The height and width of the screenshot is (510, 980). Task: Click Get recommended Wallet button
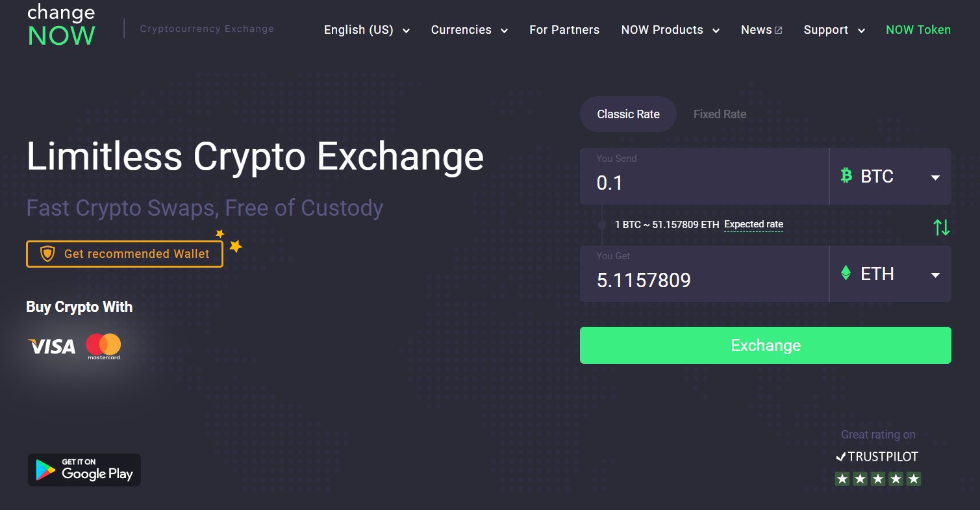click(125, 254)
